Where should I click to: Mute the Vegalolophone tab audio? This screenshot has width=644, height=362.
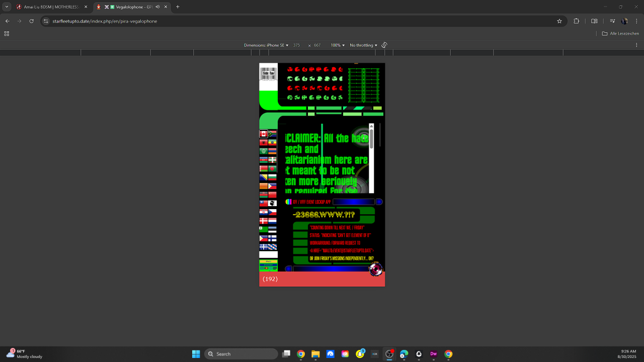tap(157, 7)
